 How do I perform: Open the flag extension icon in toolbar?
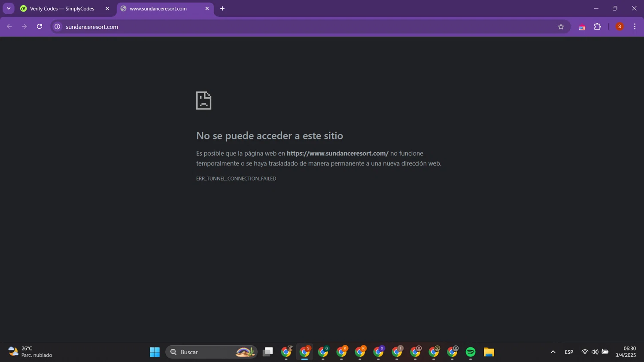tap(582, 27)
